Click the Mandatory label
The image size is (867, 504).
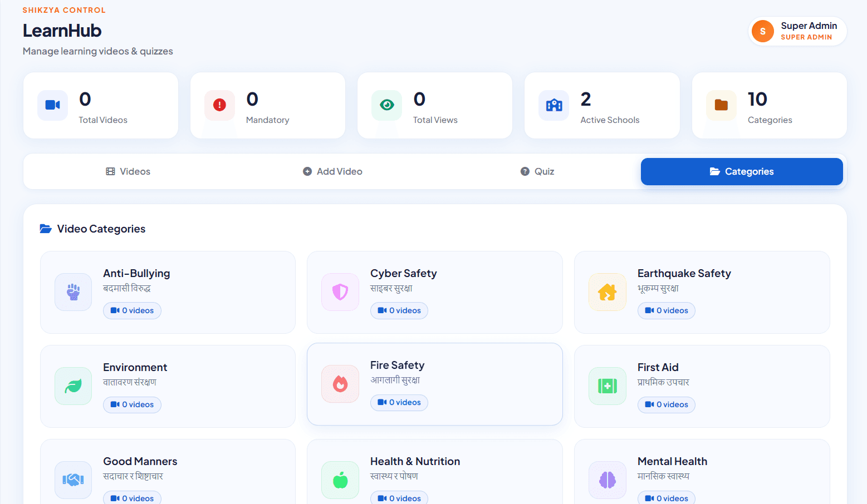(268, 120)
